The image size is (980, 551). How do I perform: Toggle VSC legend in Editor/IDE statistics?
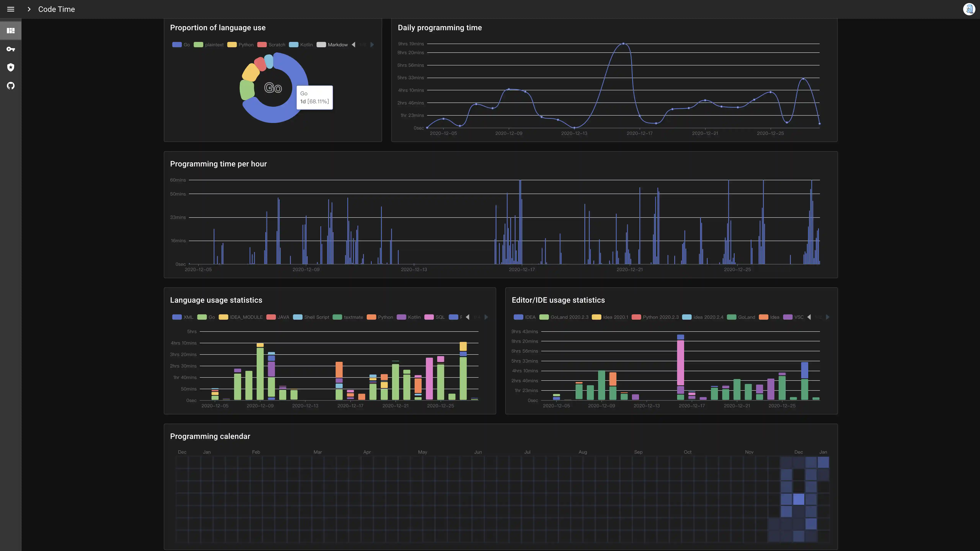pyautogui.click(x=794, y=317)
